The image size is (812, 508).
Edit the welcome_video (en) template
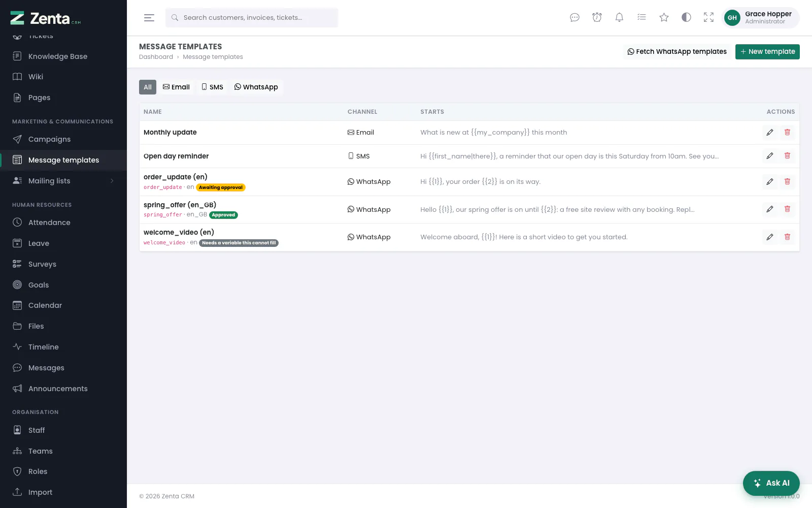(x=770, y=237)
